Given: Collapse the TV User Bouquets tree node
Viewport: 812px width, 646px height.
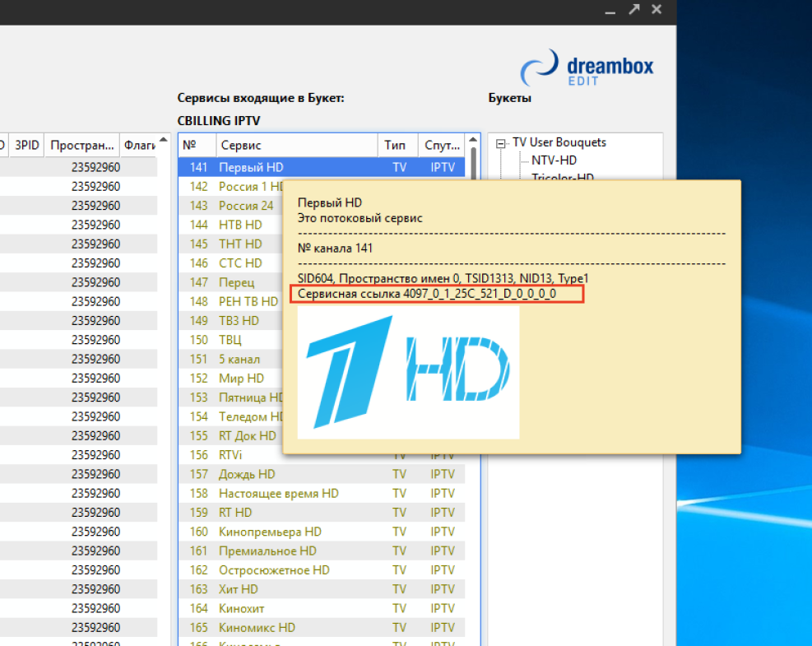Looking at the screenshot, I should (x=500, y=142).
